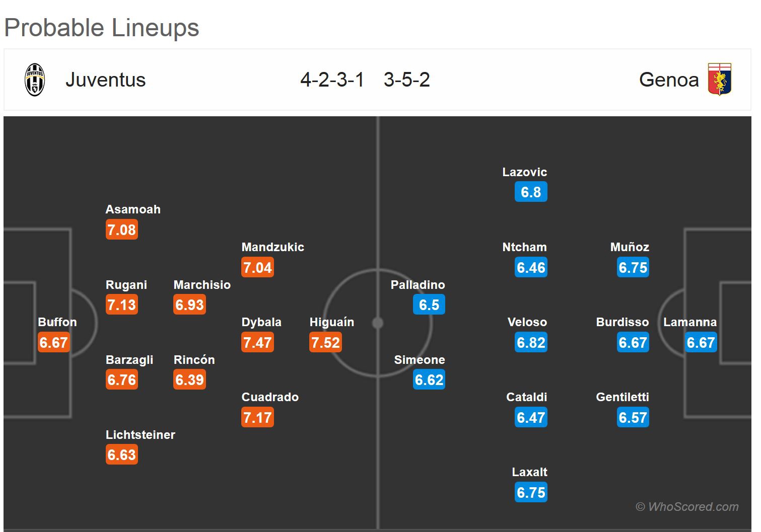Click the Lichtsteiner player name
This screenshot has height=532, width=761.
140,435
